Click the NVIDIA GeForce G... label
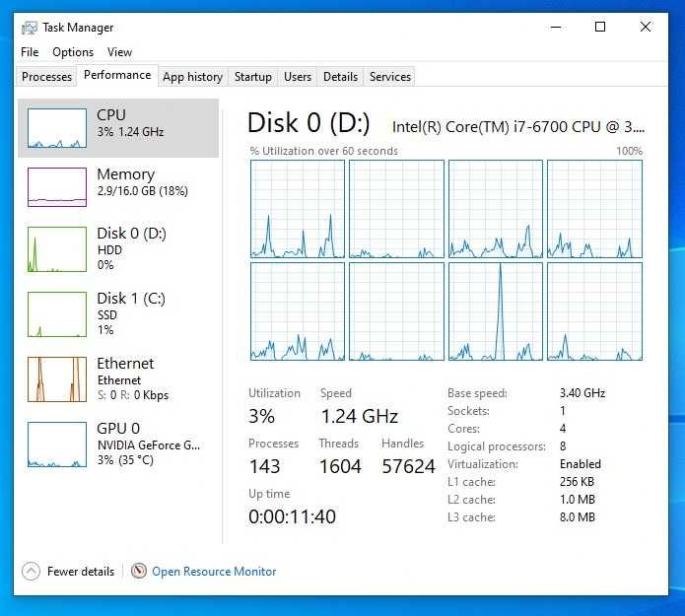Image resolution: width=685 pixels, height=616 pixels. (x=149, y=445)
